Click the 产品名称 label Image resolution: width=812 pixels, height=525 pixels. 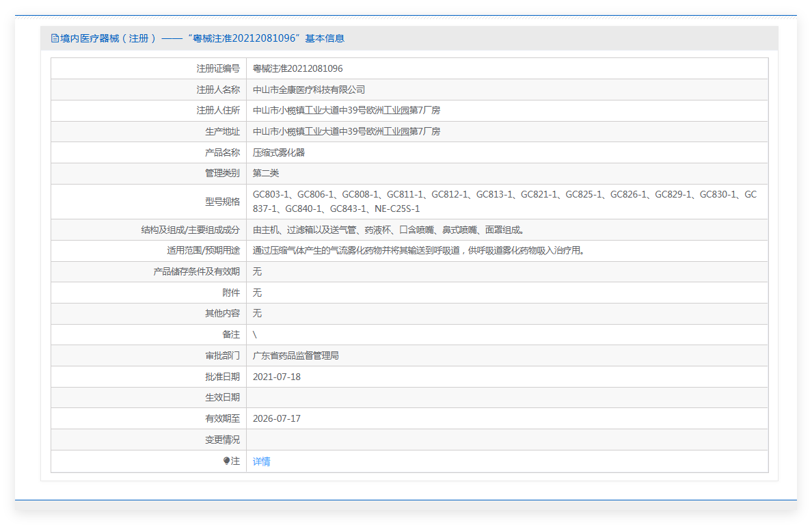222,152
